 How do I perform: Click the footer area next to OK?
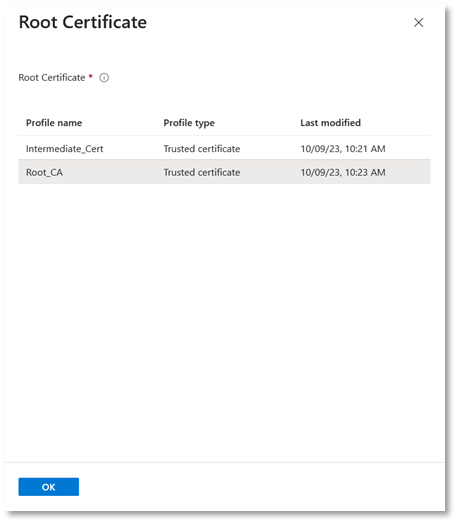(260, 487)
